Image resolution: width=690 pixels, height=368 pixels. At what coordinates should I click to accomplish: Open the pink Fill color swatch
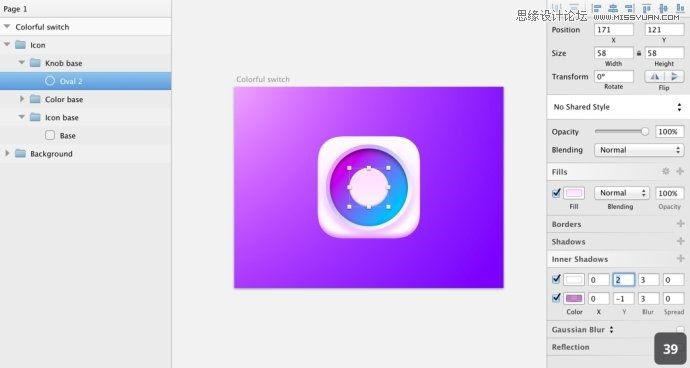click(574, 193)
